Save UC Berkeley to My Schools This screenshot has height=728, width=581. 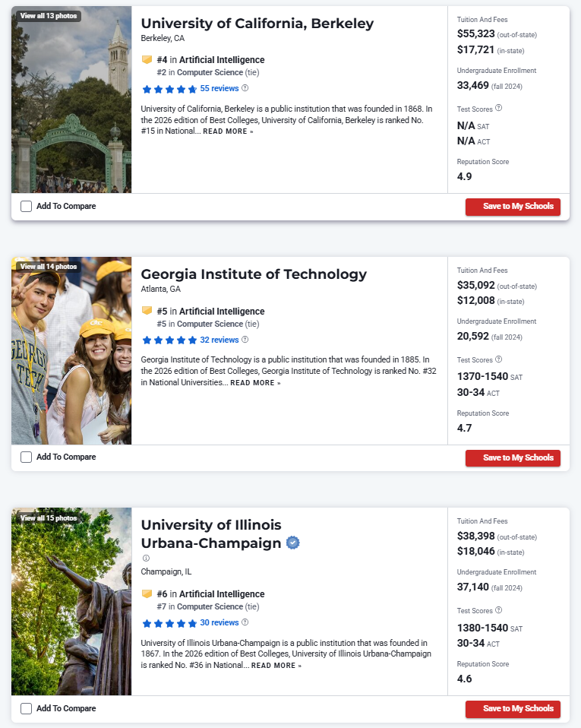(x=513, y=207)
